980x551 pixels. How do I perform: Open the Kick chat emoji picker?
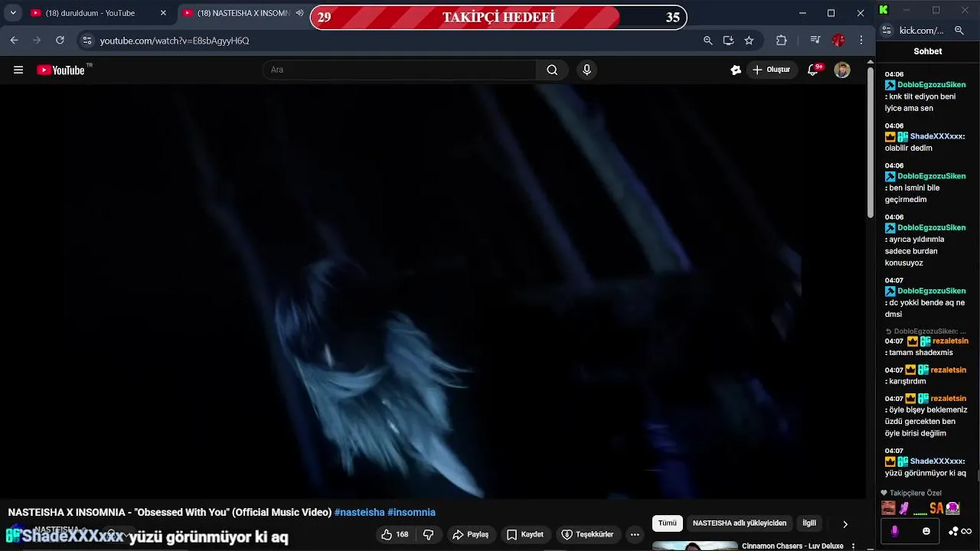click(926, 531)
